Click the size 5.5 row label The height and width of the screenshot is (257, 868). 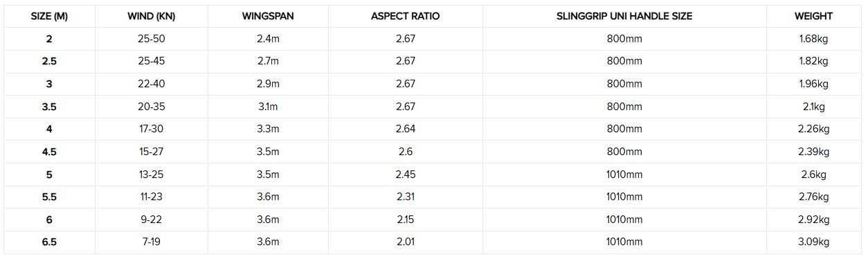coord(49,197)
